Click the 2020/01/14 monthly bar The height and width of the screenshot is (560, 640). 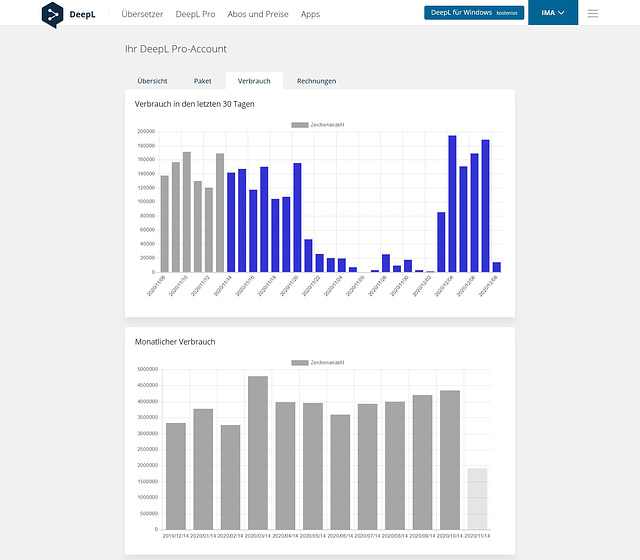pos(203,469)
